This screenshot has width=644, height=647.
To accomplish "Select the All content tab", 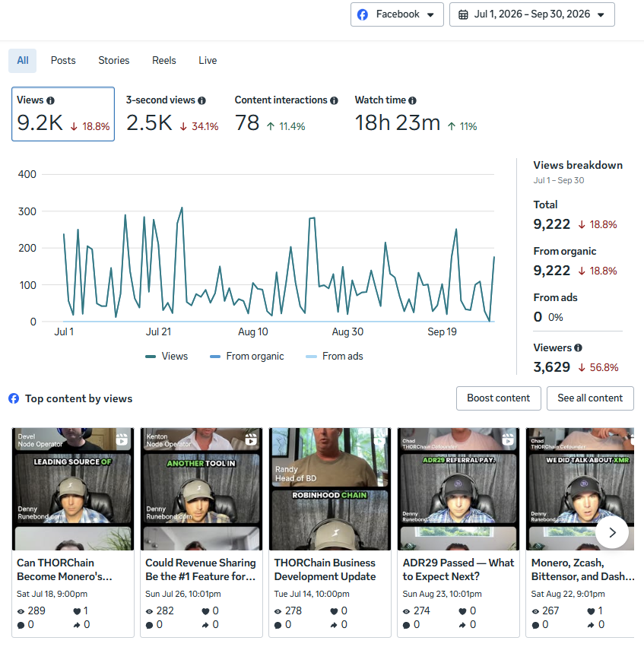I will tap(22, 61).
